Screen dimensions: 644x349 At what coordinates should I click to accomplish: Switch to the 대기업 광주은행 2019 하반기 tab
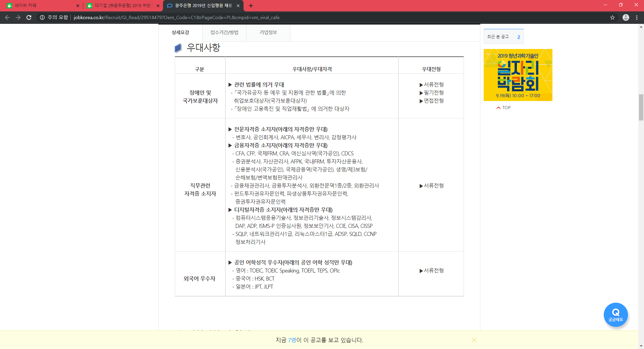(x=123, y=6)
